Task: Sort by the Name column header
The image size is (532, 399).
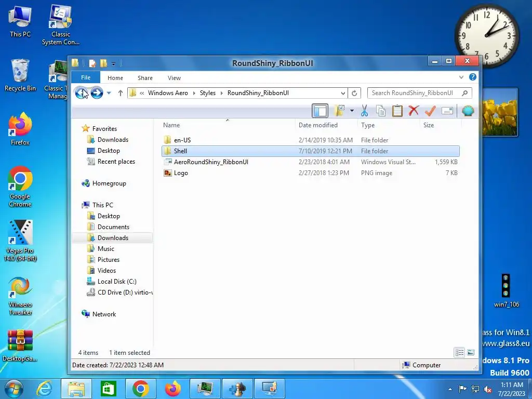Action: pos(229,125)
